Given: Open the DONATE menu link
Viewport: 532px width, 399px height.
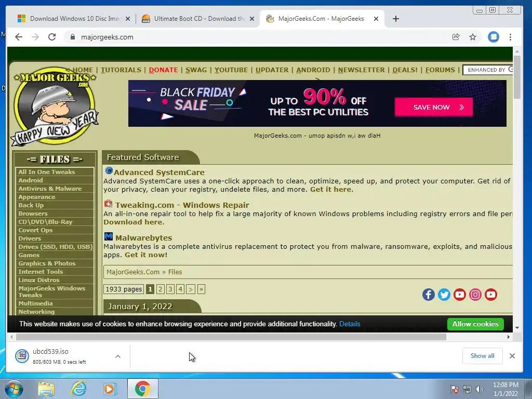Looking at the screenshot, I should 163,70.
